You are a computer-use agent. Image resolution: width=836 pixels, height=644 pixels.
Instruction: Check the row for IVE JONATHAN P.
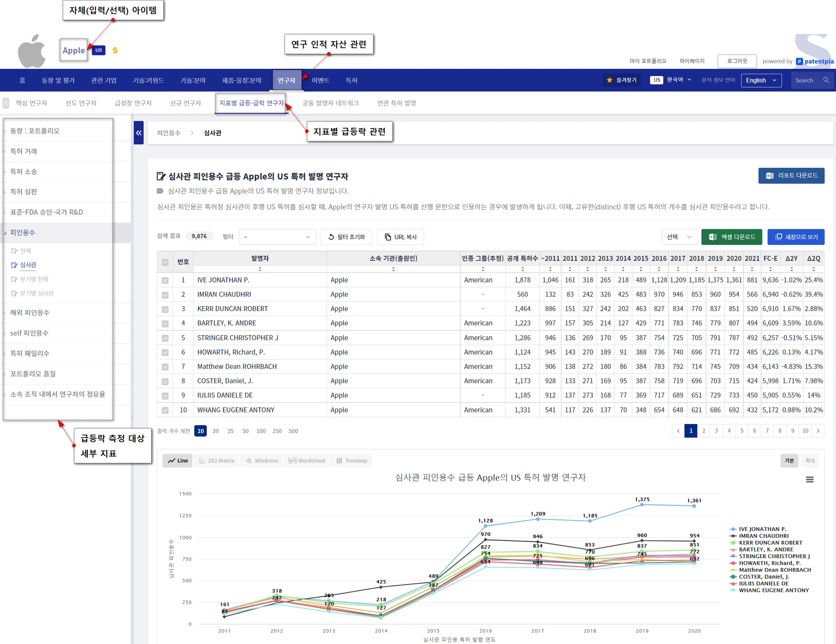tap(165, 280)
